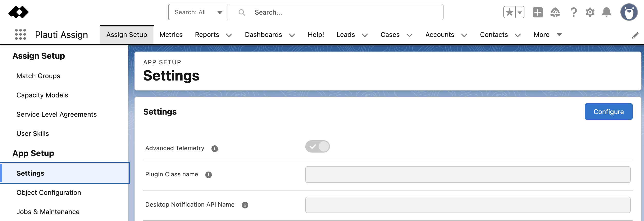
Task: Open the More navigation dropdown
Action: pos(548,35)
